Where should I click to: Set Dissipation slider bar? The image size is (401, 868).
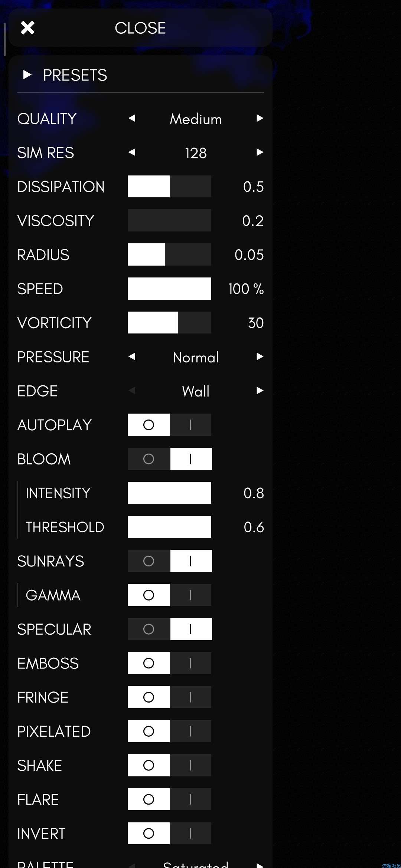tap(169, 187)
